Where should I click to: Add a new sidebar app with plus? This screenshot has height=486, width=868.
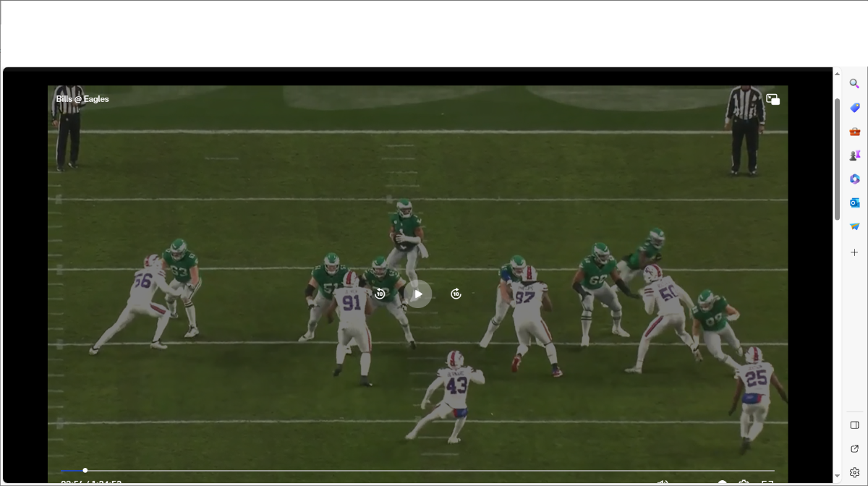point(854,252)
